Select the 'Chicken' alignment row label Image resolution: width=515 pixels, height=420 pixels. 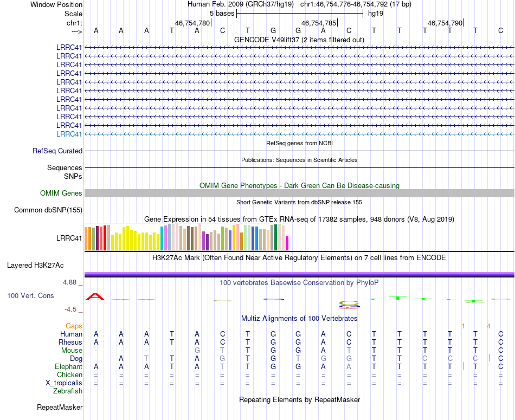click(69, 374)
